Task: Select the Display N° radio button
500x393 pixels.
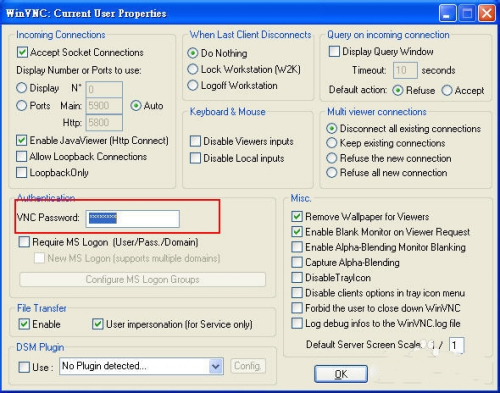Action: (21, 88)
